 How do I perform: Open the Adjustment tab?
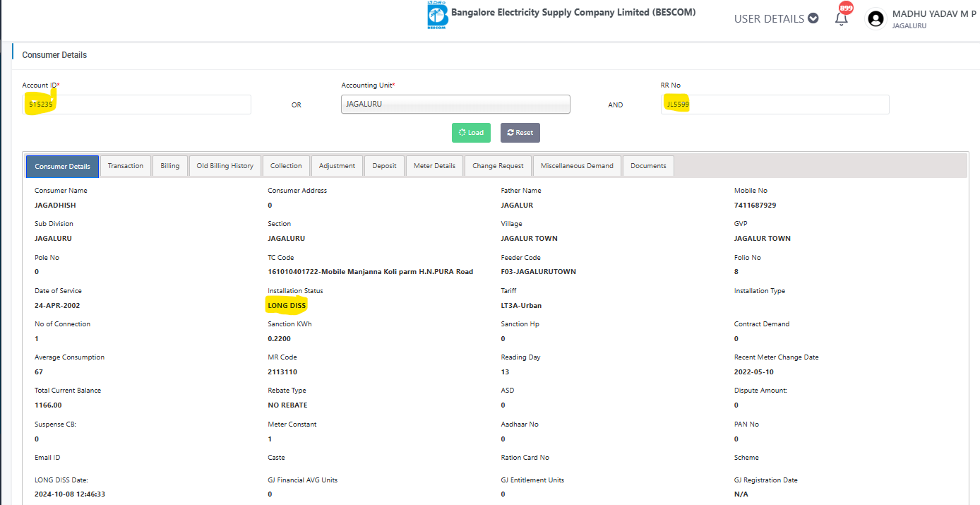pos(337,166)
